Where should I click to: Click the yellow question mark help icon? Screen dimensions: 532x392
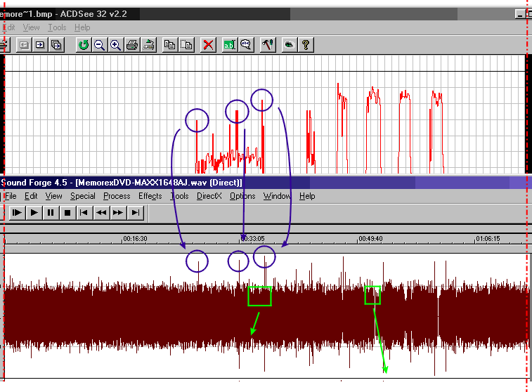pos(306,45)
